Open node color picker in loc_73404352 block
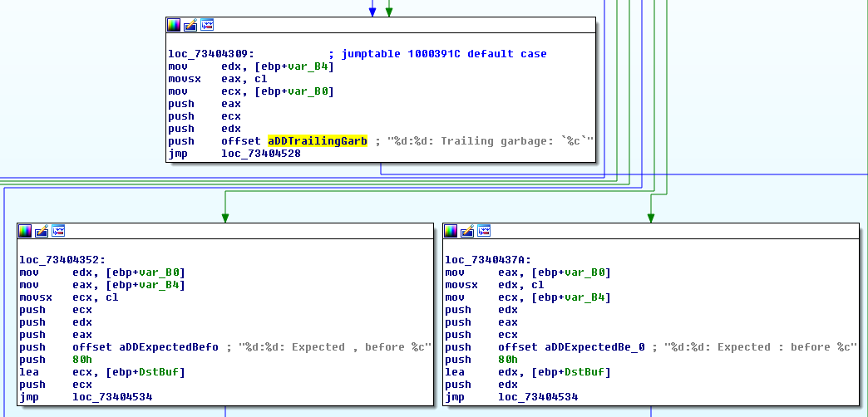This screenshot has height=417, width=868. (x=25, y=231)
